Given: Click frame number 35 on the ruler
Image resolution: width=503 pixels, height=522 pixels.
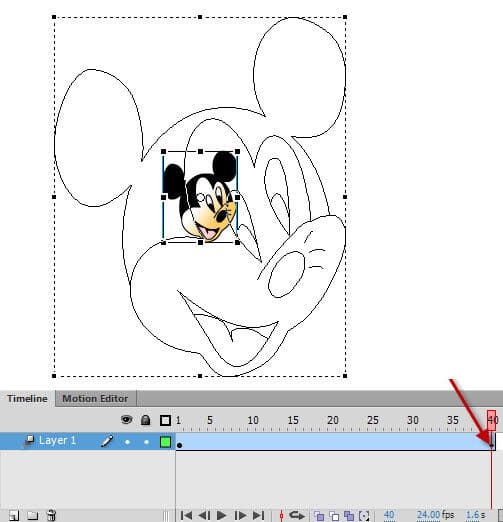Looking at the screenshot, I should click(x=453, y=420).
